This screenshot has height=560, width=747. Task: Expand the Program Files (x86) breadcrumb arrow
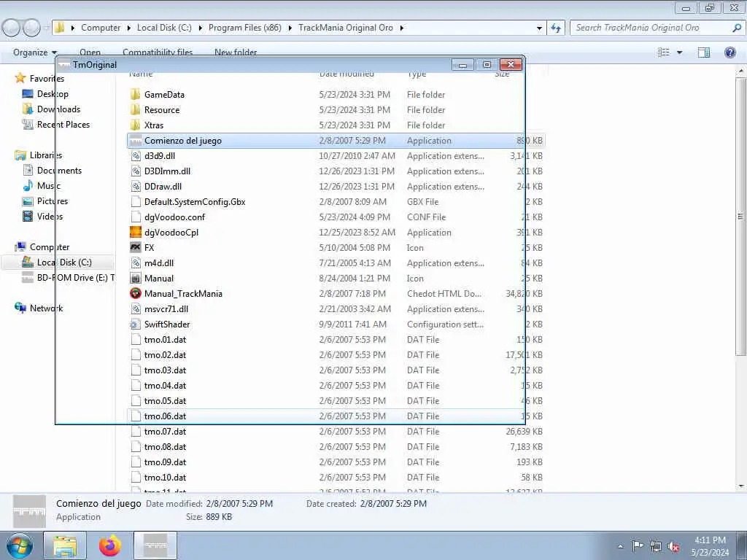290,28
